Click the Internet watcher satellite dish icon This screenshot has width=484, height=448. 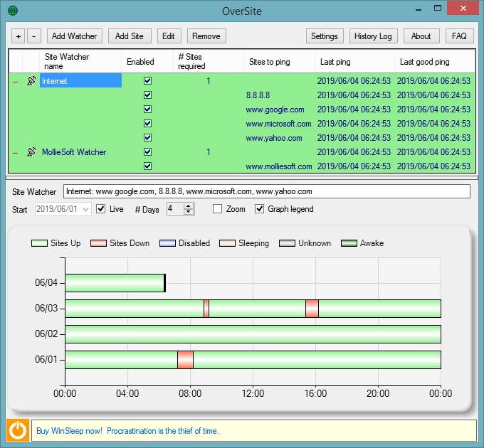(31, 81)
